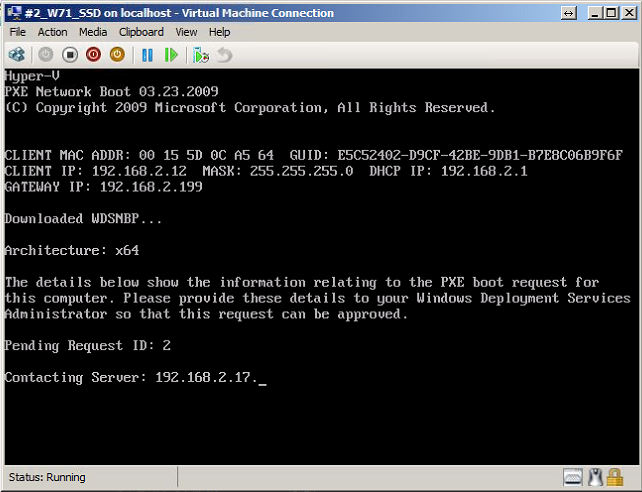
Task: Click the 'Status: Running' text
Action: pyautogui.click(x=47, y=477)
